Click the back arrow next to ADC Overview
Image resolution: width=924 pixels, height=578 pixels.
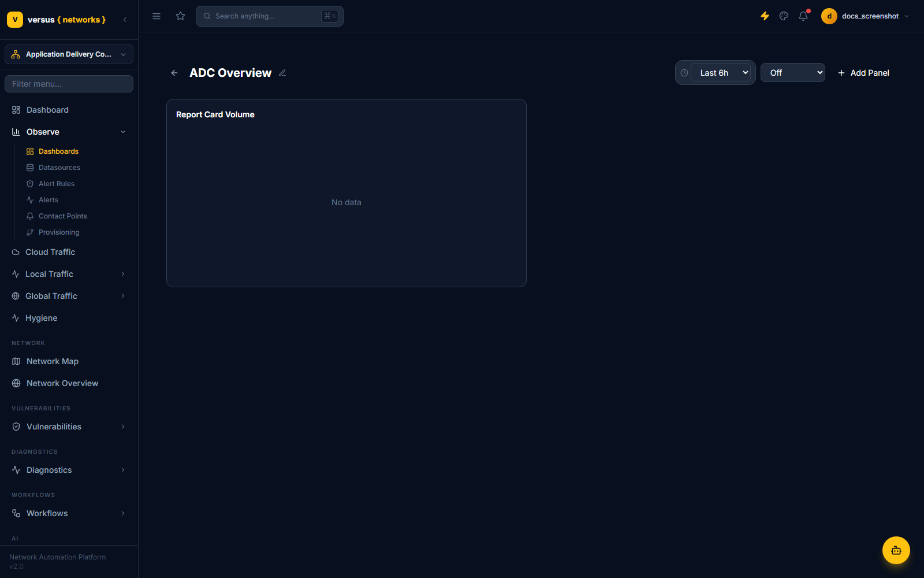pos(174,73)
